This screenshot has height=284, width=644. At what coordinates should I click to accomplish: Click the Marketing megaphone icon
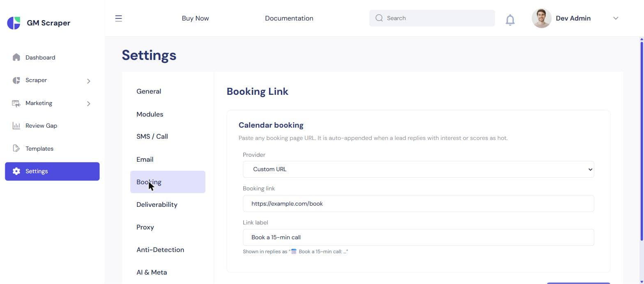click(x=16, y=103)
